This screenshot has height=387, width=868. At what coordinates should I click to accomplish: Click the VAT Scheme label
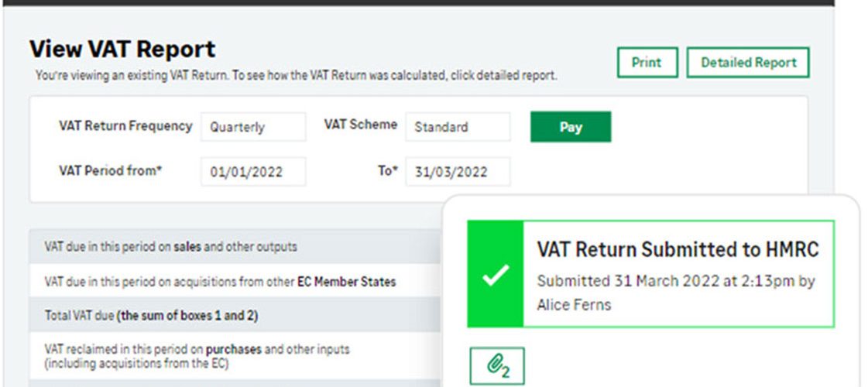(x=360, y=125)
